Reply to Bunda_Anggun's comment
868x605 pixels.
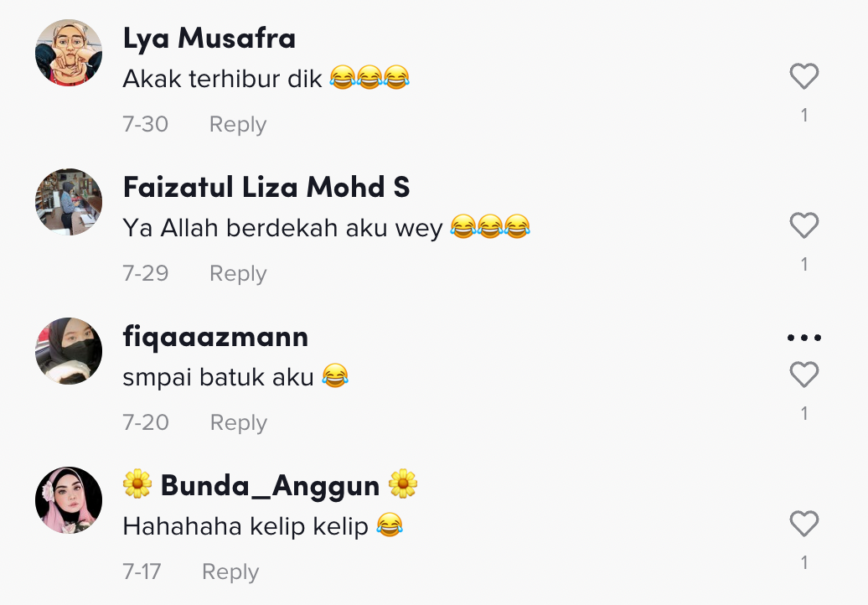pos(230,571)
